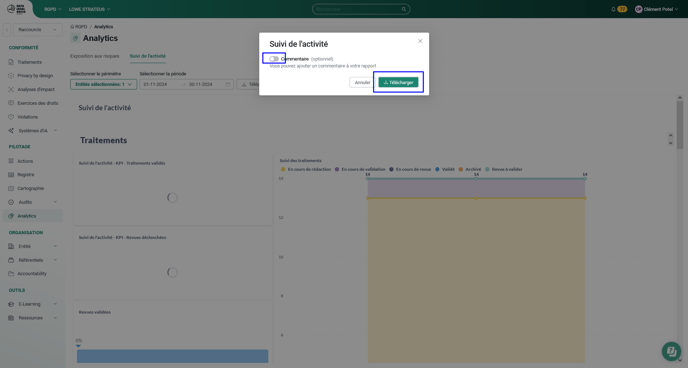Click the green Télécharger button
This screenshot has width=688, height=368.
pos(398,82)
